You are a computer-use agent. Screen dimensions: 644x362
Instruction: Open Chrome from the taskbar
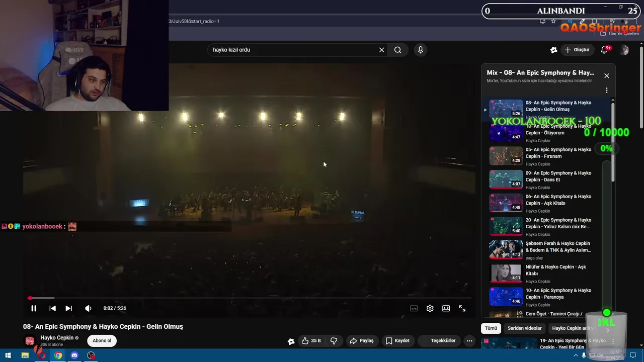pos(58,355)
